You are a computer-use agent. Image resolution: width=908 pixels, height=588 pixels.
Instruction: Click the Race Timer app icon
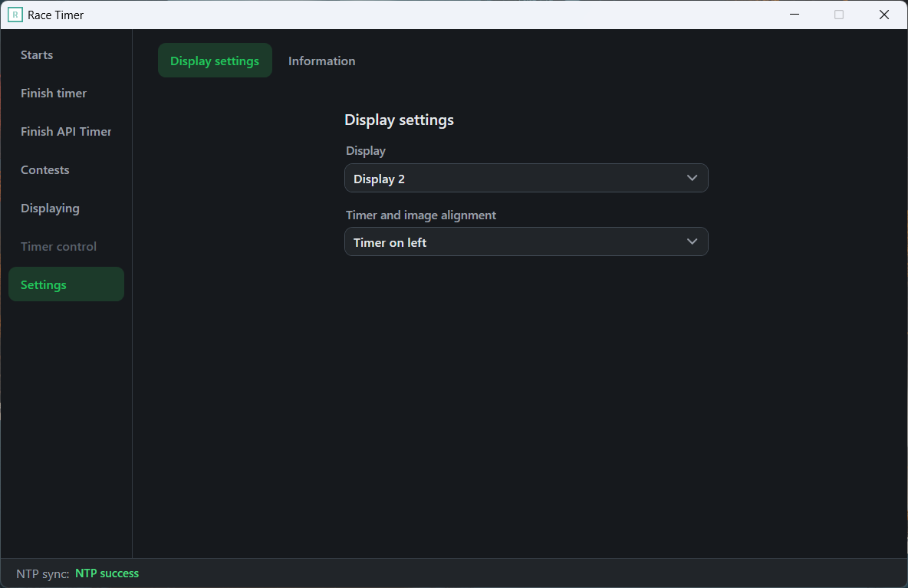point(15,15)
